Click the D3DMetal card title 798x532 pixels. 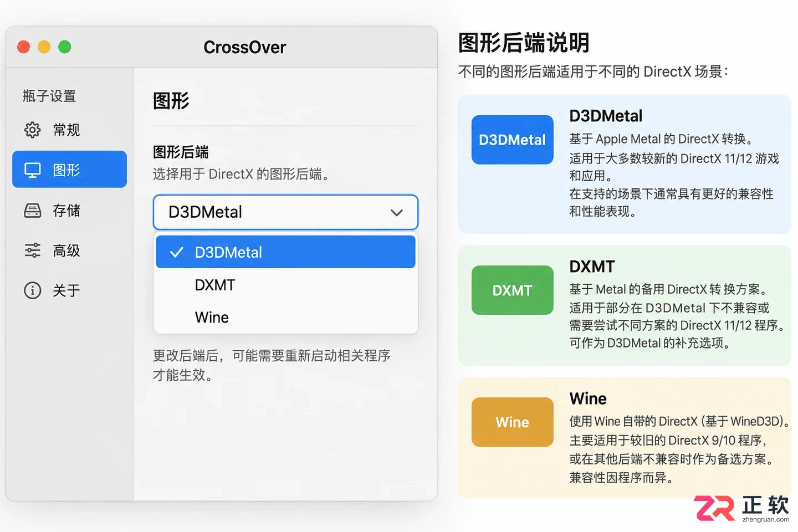click(x=606, y=116)
